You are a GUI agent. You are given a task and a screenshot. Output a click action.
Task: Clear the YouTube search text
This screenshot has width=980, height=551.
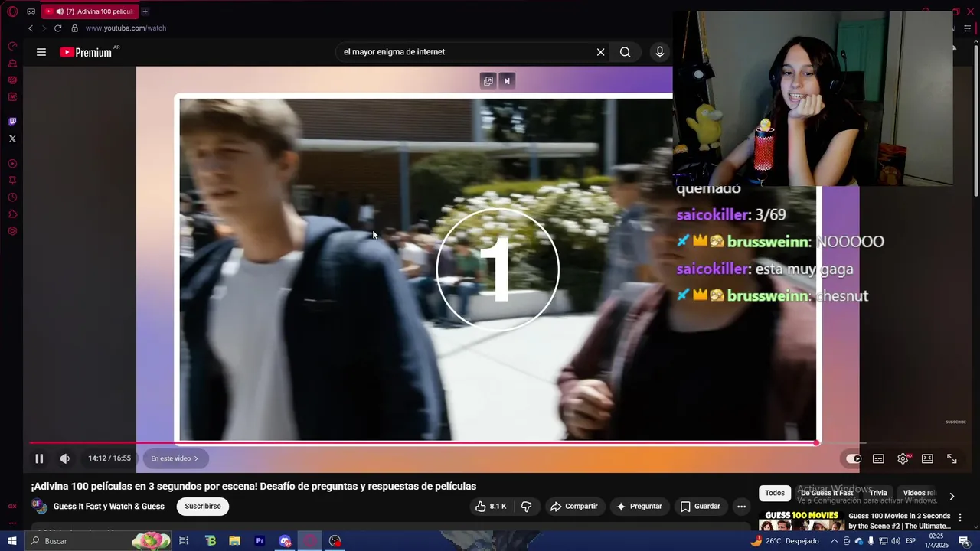(600, 52)
